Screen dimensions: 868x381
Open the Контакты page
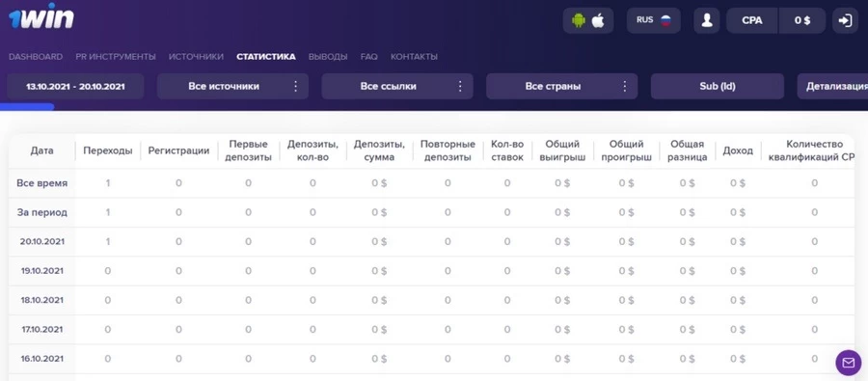click(414, 57)
